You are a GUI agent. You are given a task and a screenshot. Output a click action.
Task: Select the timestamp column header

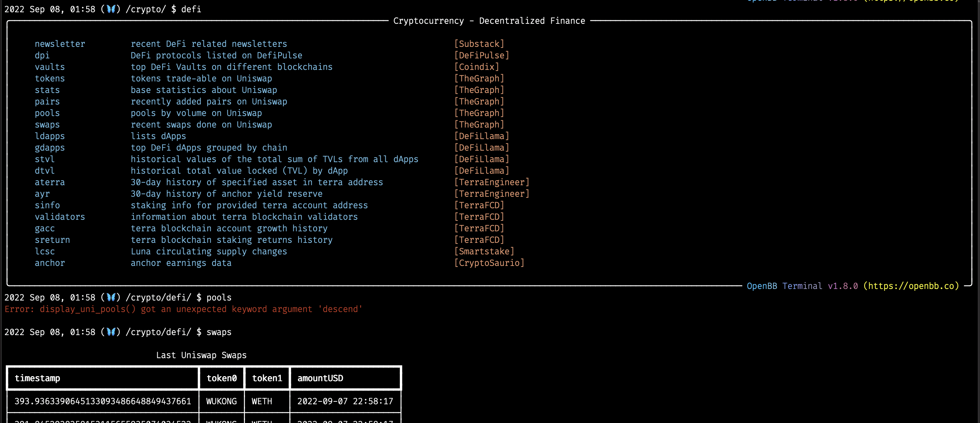click(x=38, y=378)
